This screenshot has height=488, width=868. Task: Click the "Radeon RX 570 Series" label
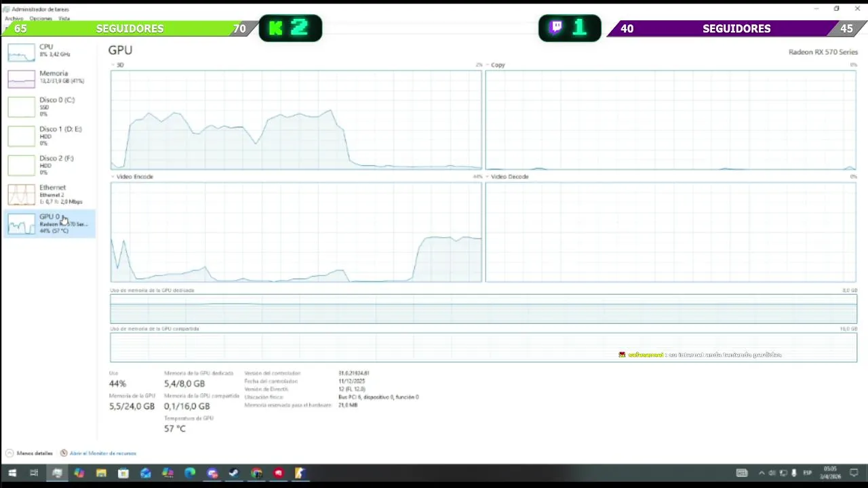click(x=823, y=52)
